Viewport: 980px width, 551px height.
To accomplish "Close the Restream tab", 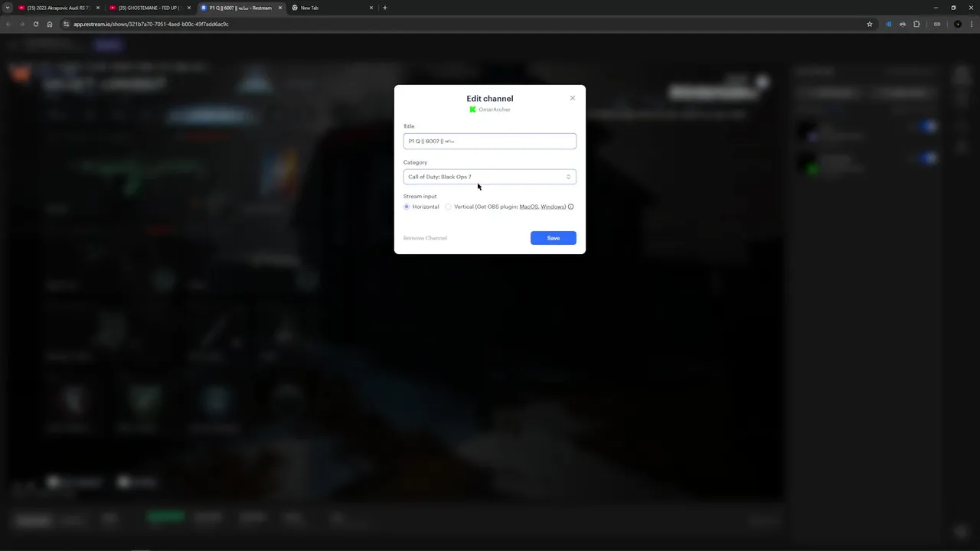I will [280, 8].
